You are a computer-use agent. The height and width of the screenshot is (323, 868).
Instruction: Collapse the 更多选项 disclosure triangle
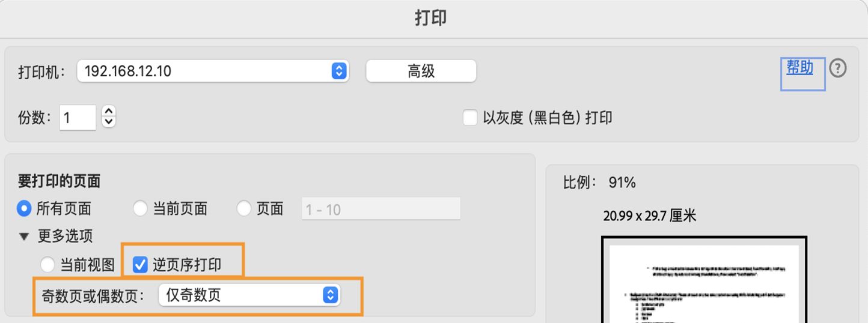click(x=24, y=237)
